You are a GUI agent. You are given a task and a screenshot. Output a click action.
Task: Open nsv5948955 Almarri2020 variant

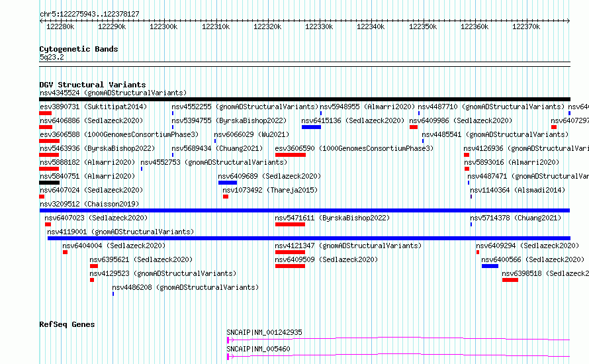point(367,107)
